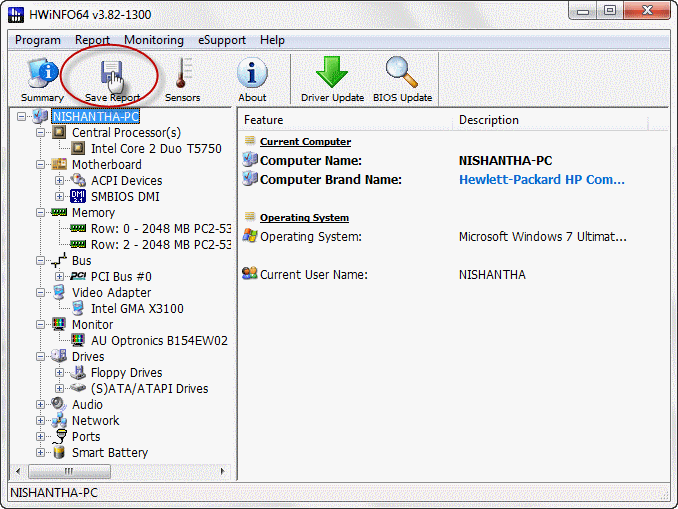Click the Bus icon in tree

click(x=59, y=260)
